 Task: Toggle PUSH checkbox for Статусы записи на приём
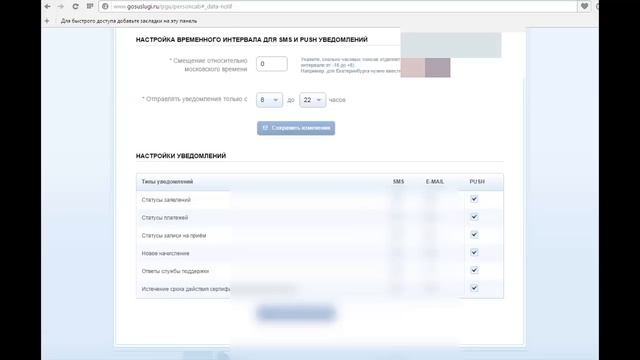(x=474, y=235)
